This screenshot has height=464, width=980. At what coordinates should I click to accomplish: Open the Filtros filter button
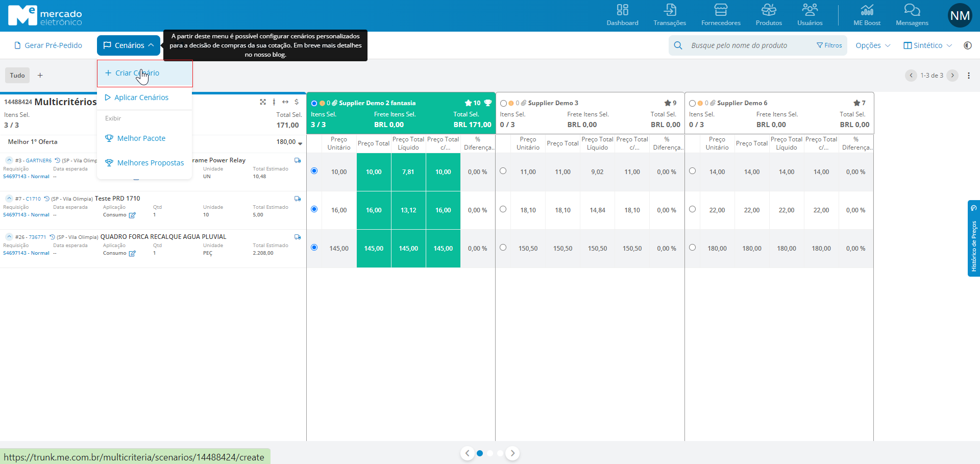coord(829,45)
